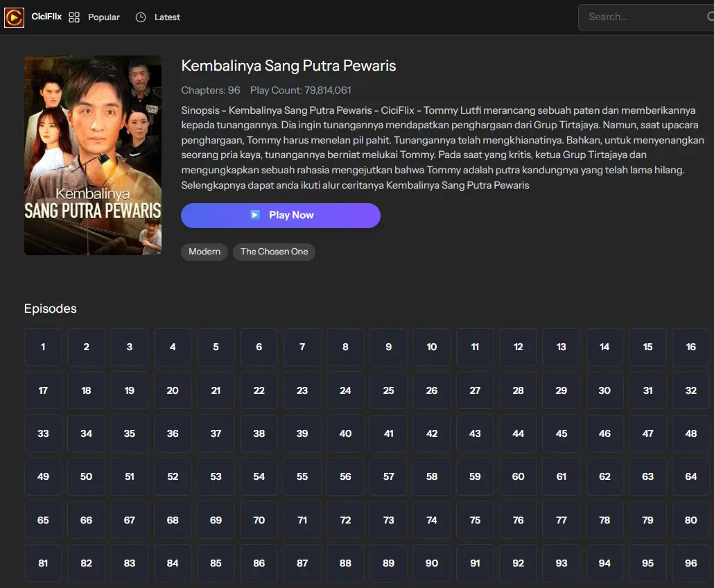Select episode 57
The width and height of the screenshot is (714, 588).
click(x=388, y=477)
